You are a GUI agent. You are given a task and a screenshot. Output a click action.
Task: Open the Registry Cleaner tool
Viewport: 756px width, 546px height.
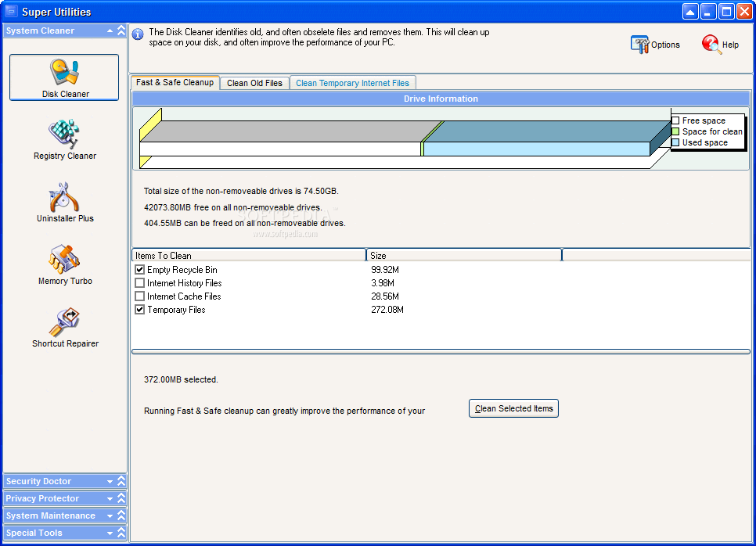65,140
